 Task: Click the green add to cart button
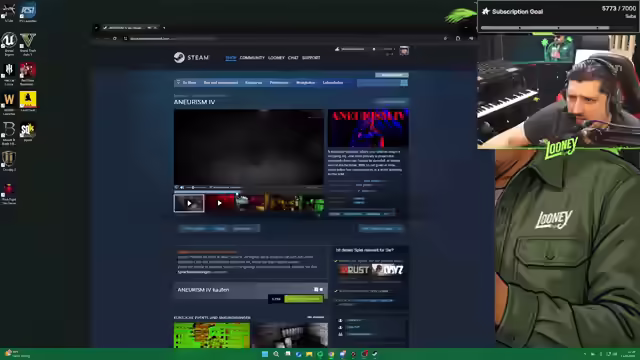pos(303,299)
